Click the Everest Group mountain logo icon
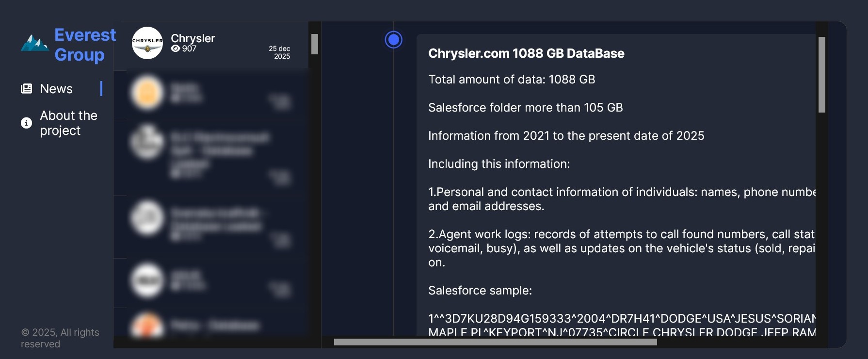 [x=34, y=43]
